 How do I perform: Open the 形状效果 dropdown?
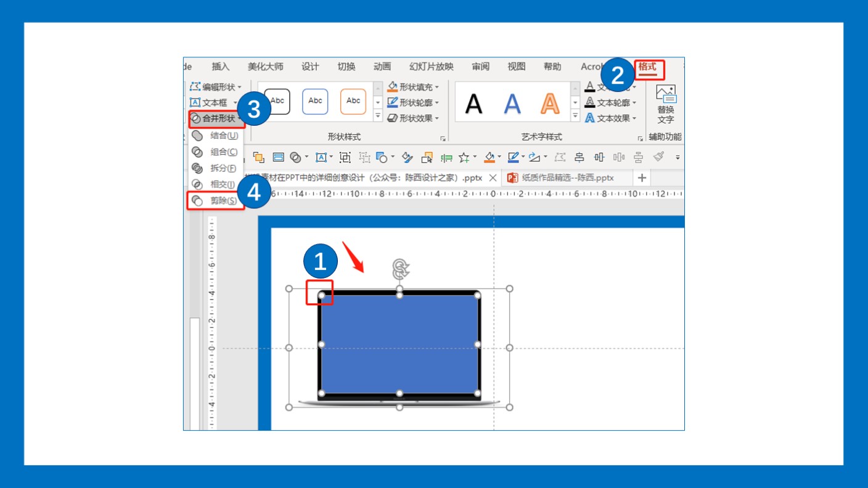point(413,118)
